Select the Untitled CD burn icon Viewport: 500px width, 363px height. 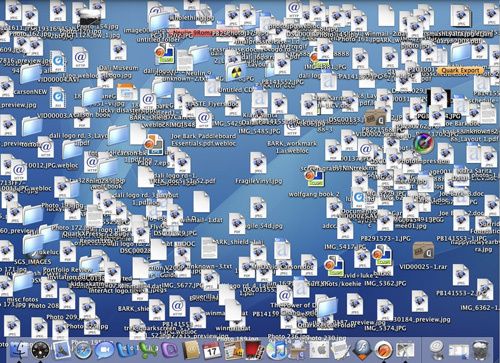point(236,71)
